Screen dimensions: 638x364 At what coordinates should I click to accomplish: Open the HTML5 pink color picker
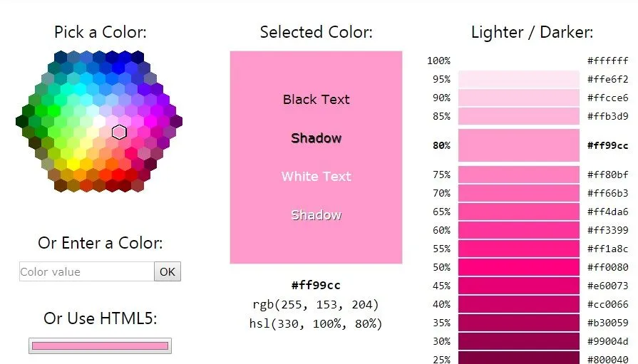(100, 346)
